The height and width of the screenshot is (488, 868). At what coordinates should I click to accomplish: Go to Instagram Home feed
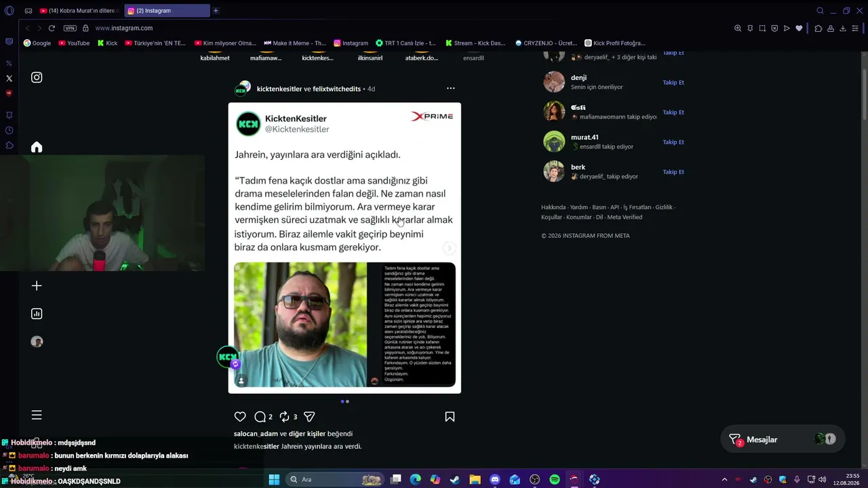[x=37, y=147]
